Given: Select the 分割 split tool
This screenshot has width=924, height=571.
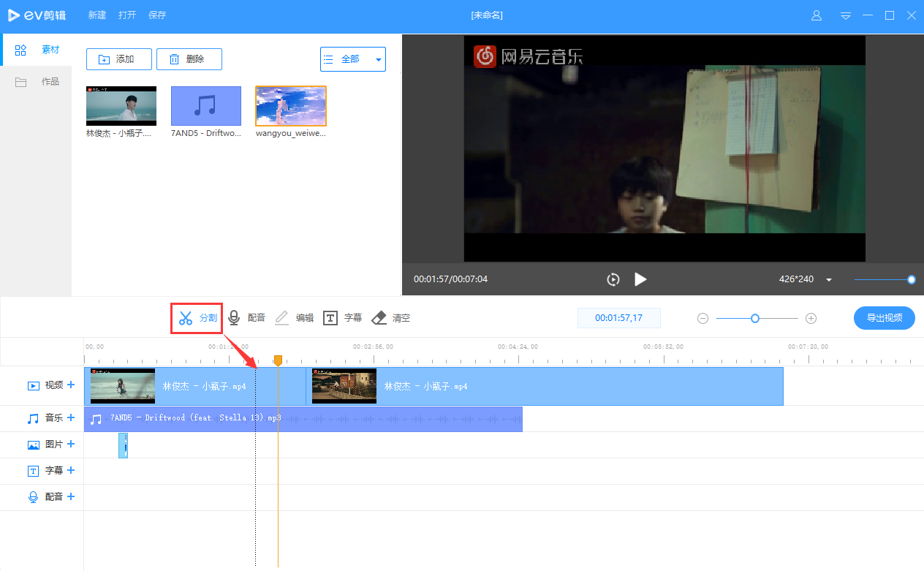Looking at the screenshot, I should tap(196, 317).
